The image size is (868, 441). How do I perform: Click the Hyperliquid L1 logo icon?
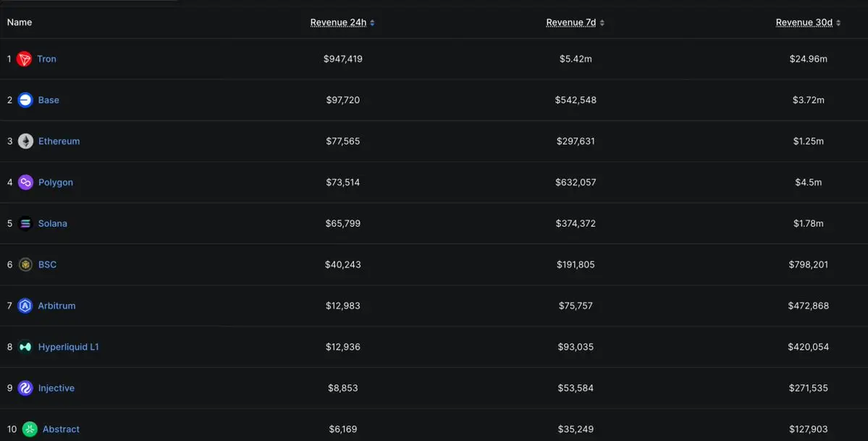tap(25, 348)
